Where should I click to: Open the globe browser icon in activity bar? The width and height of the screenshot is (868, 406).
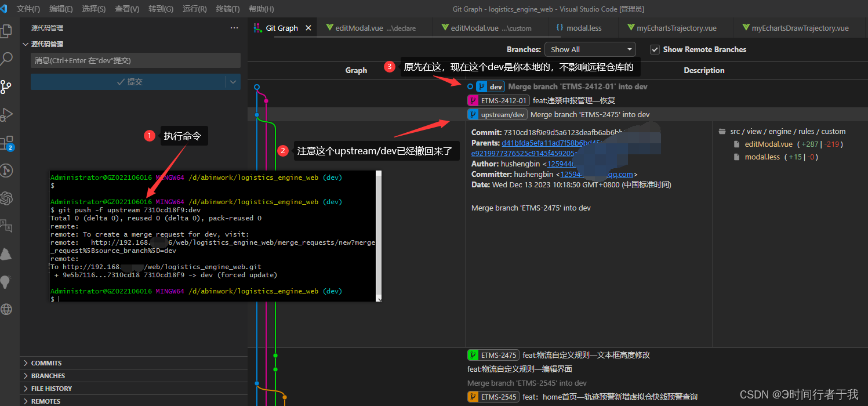click(6, 309)
